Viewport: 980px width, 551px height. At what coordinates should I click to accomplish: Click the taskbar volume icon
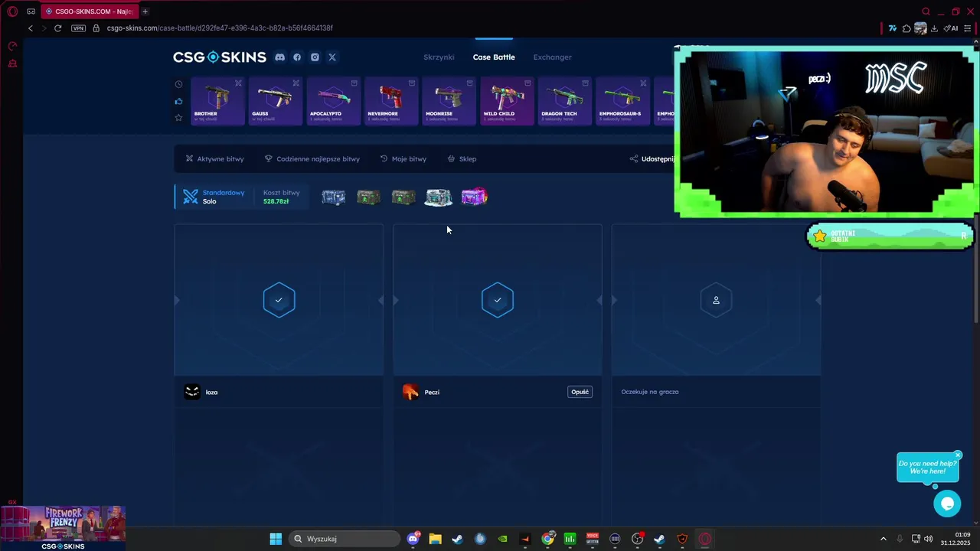coord(928,539)
